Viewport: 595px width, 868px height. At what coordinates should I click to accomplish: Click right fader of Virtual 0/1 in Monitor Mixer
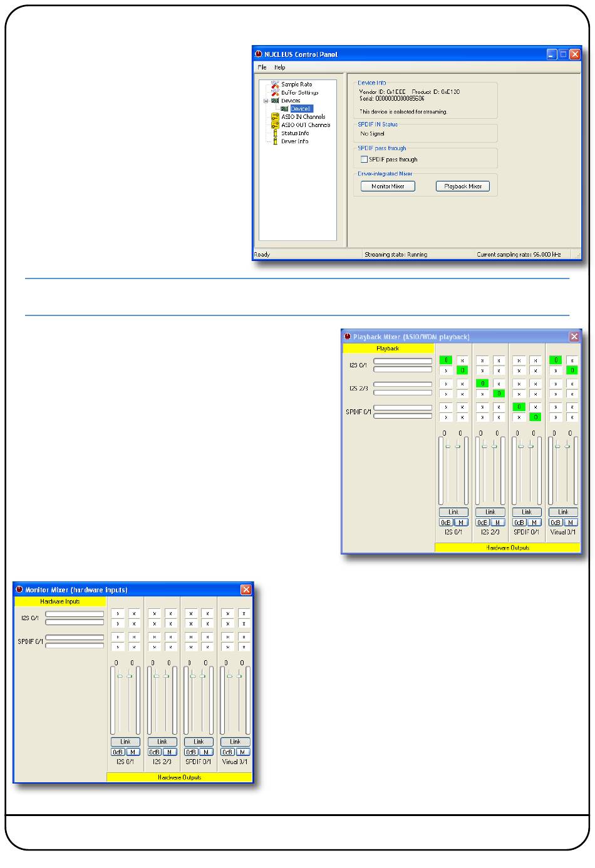(239, 676)
